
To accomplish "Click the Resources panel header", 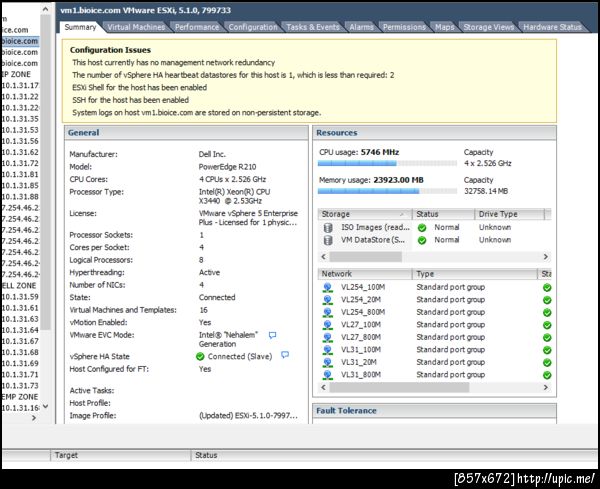I will click(x=434, y=133).
